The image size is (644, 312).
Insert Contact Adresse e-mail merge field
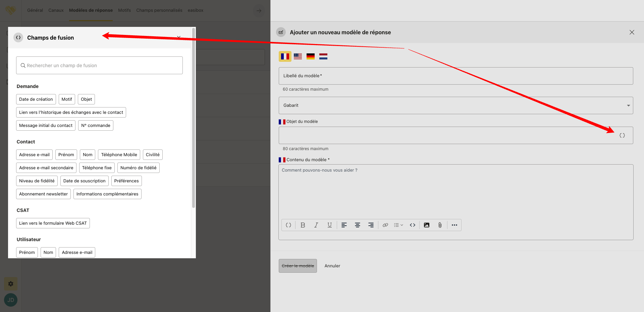point(34,154)
